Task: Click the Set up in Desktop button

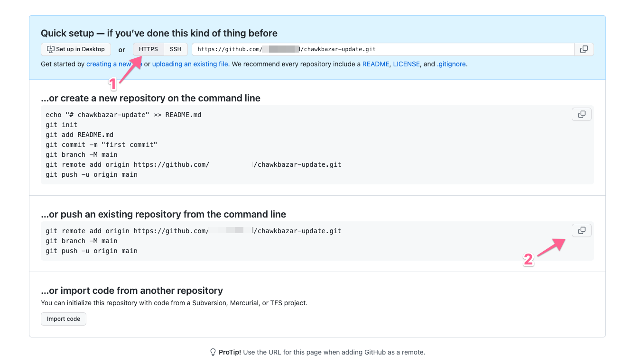Action: [75, 49]
